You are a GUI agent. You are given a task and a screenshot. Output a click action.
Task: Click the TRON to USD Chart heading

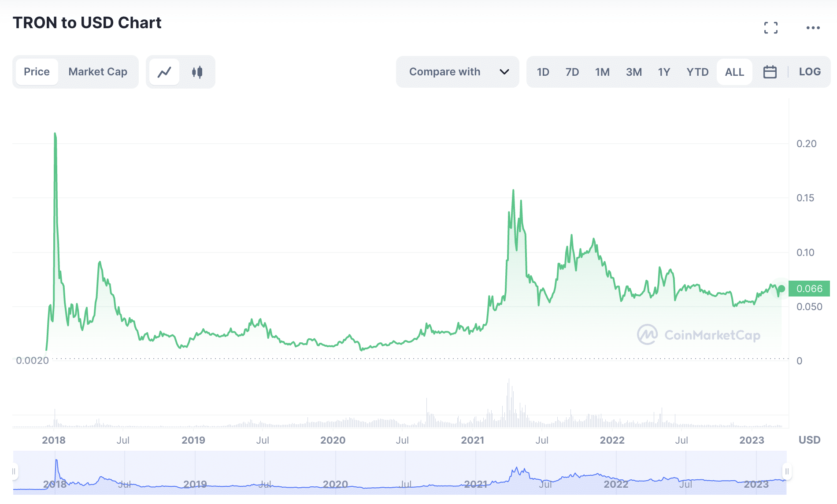pyautogui.click(x=87, y=22)
